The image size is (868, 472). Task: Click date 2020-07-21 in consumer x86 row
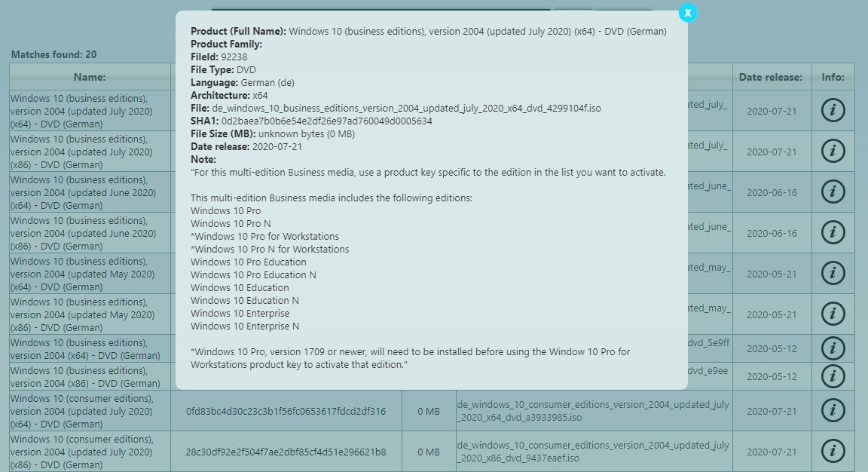(x=772, y=452)
